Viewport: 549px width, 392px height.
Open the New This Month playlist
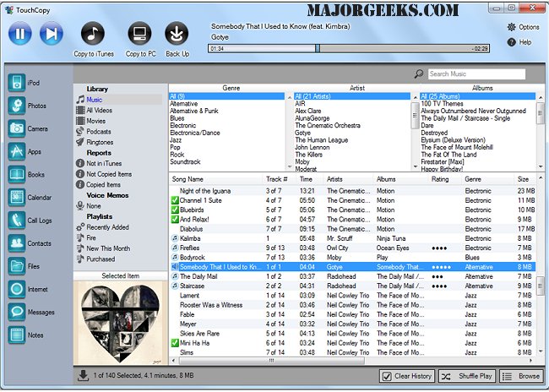click(108, 248)
